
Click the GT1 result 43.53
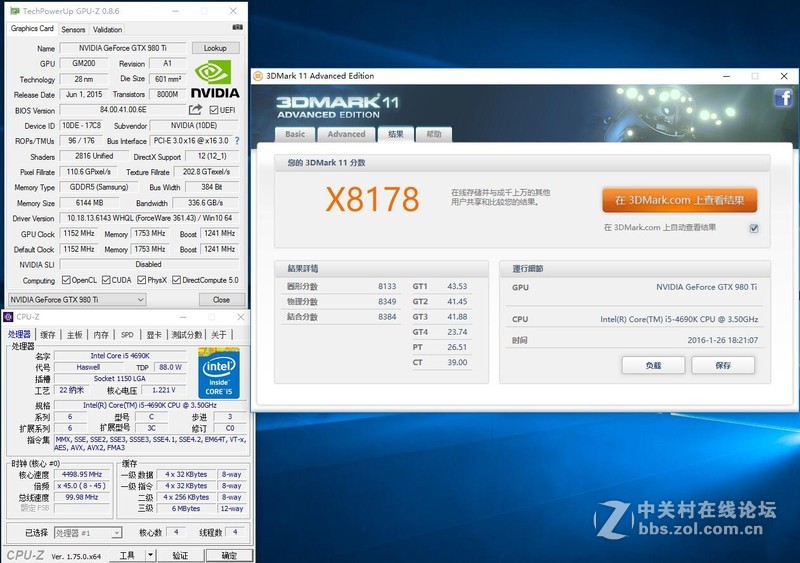coord(457,286)
